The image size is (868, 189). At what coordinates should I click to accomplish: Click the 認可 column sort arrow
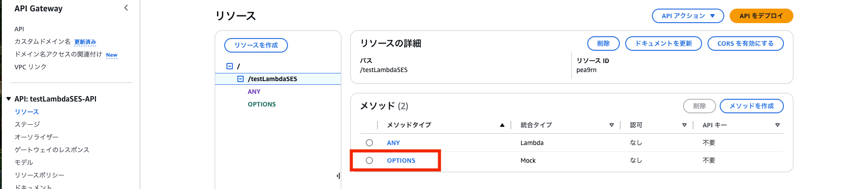pos(684,125)
